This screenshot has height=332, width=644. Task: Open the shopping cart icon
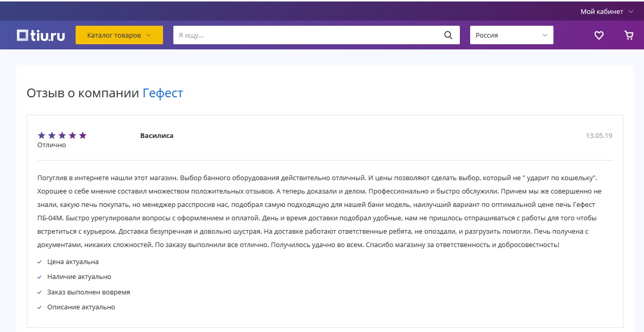click(x=629, y=35)
